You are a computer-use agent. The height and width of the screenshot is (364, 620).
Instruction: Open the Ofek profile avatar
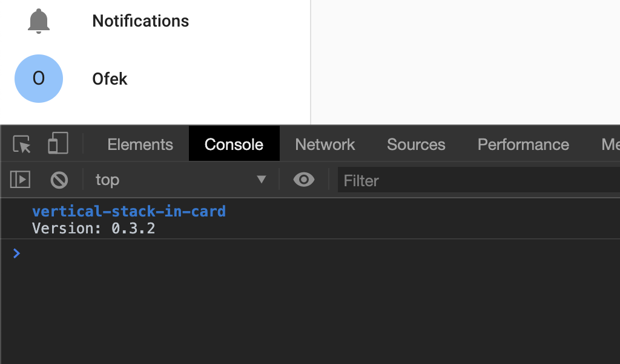point(39,79)
